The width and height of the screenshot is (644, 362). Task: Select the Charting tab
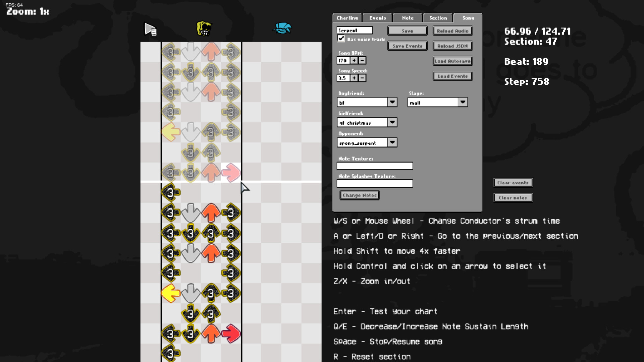(x=347, y=18)
